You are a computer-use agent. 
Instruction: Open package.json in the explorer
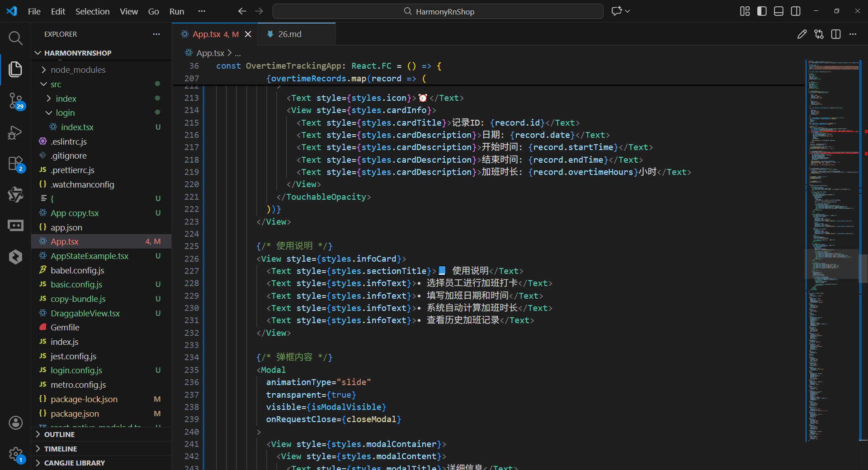click(101, 414)
